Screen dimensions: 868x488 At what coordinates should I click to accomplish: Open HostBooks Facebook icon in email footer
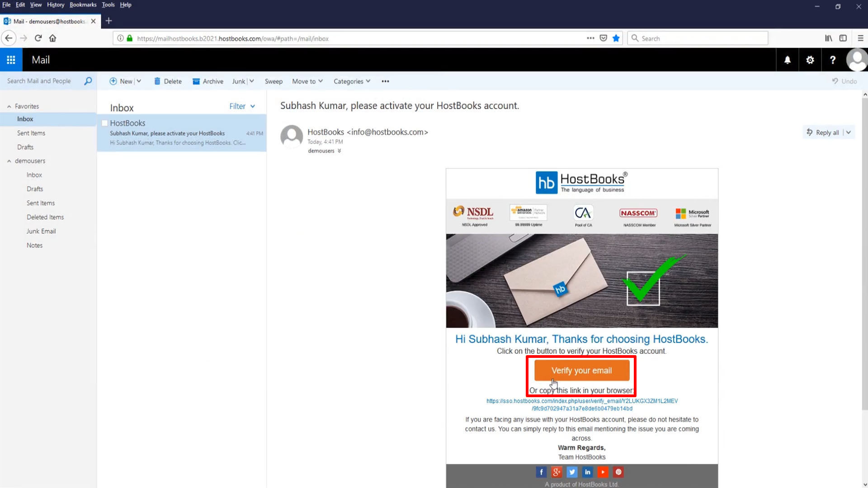tap(541, 472)
